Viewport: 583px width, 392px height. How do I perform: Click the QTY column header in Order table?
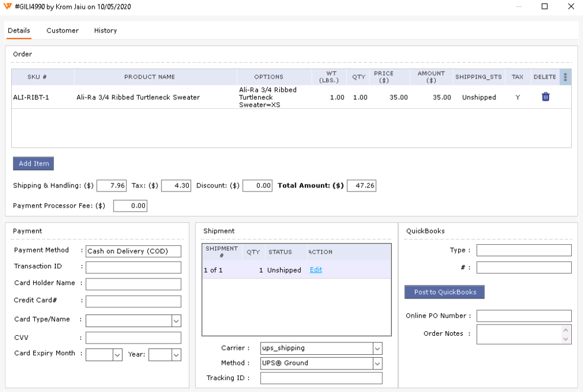pos(359,77)
